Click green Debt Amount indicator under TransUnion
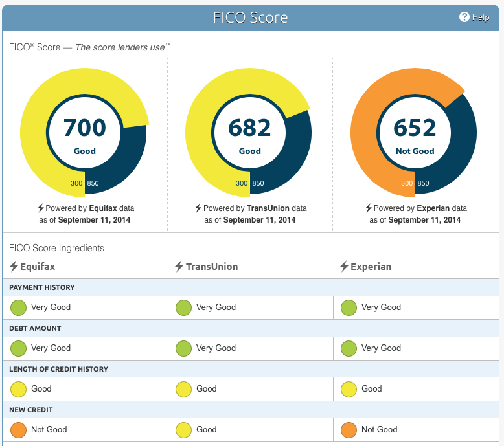 pos(183,348)
